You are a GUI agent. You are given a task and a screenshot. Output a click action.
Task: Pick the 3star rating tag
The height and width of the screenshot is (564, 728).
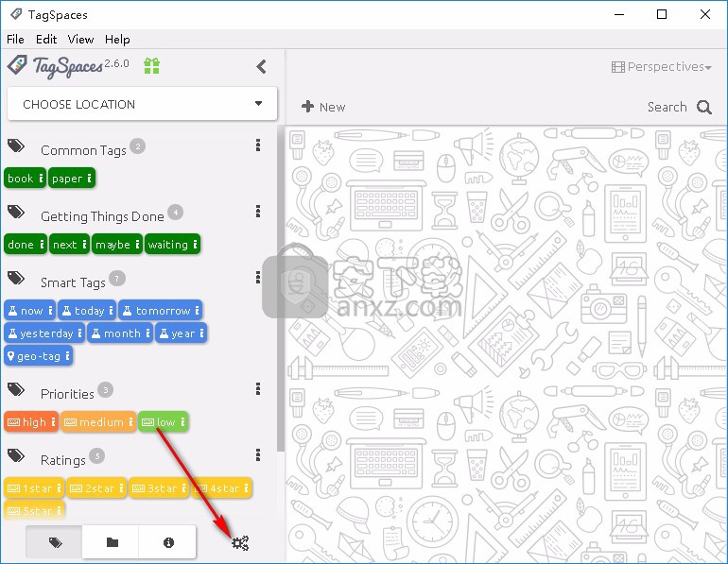(159, 487)
